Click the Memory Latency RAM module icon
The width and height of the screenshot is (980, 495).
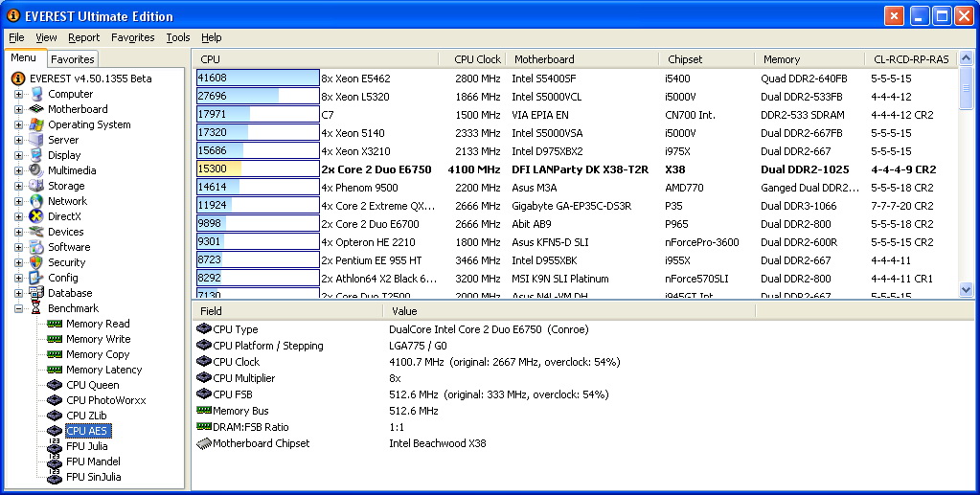pyautogui.click(x=55, y=370)
